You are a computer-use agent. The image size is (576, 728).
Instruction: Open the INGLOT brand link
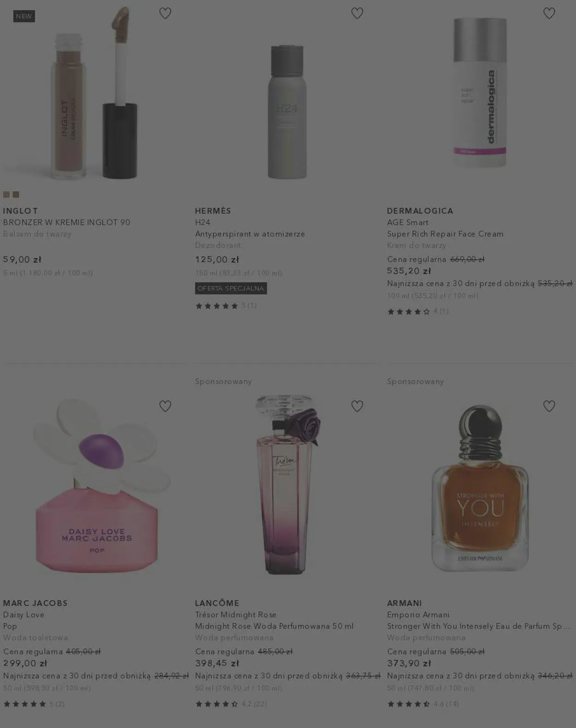(21, 211)
